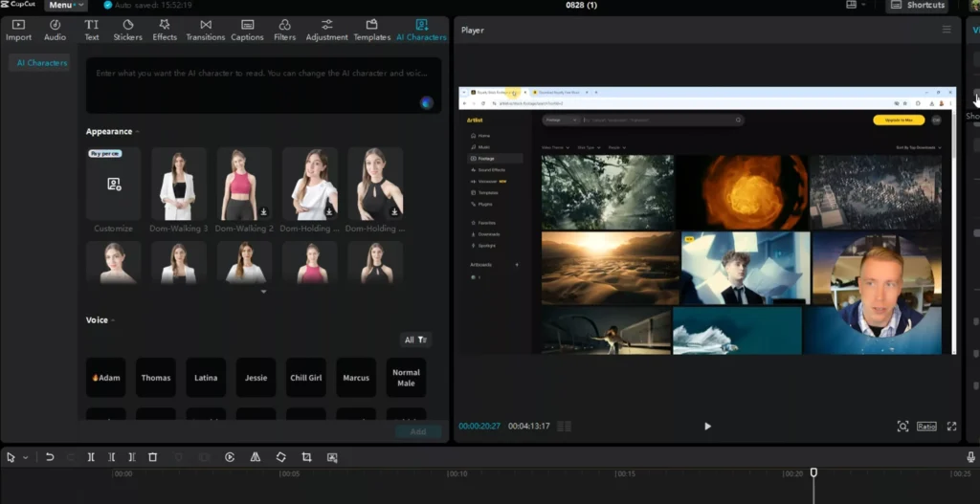Screen dimensions: 980x504
Task: Click the project title 0828 (1)
Action: point(581,5)
